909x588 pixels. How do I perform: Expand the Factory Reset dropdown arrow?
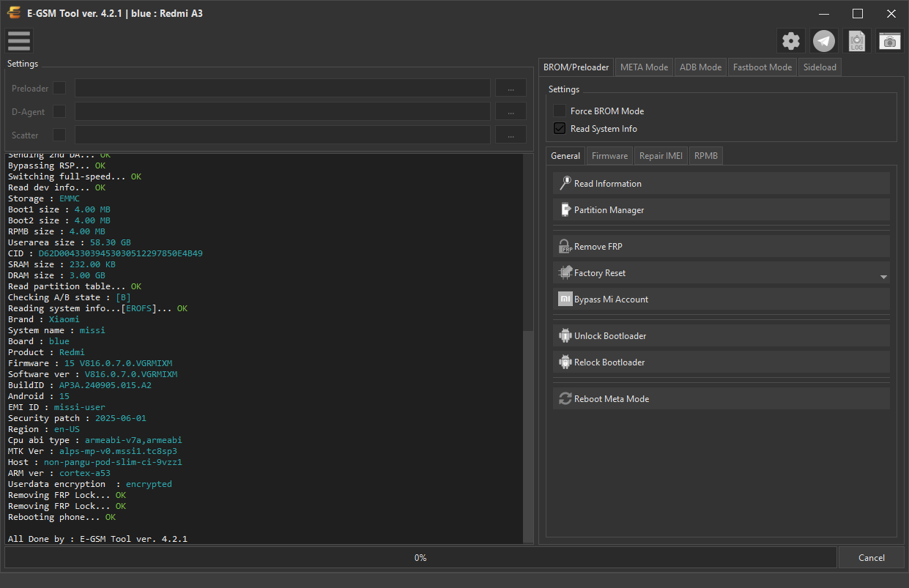click(x=883, y=278)
